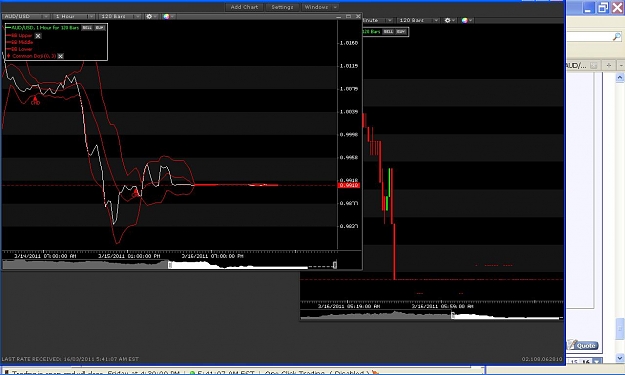The width and height of the screenshot is (625, 375).
Task: Select the AUD/USD, 1 Hour for 120 Bars title
Action: pyautogui.click(x=45, y=27)
